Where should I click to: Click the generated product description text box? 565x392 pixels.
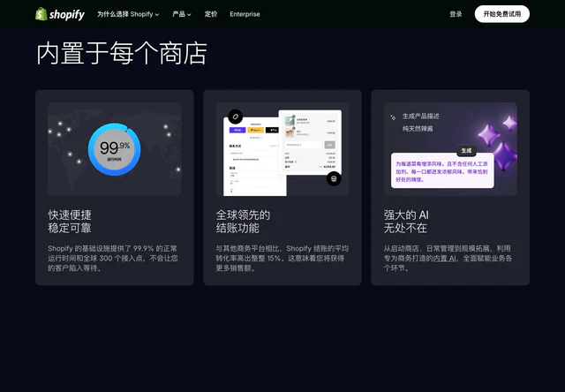[442, 170]
